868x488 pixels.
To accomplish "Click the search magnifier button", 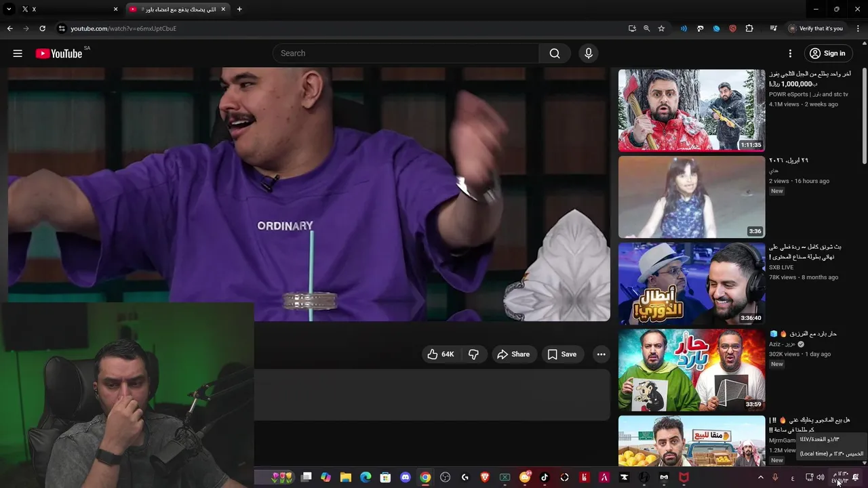I will 555,54.
